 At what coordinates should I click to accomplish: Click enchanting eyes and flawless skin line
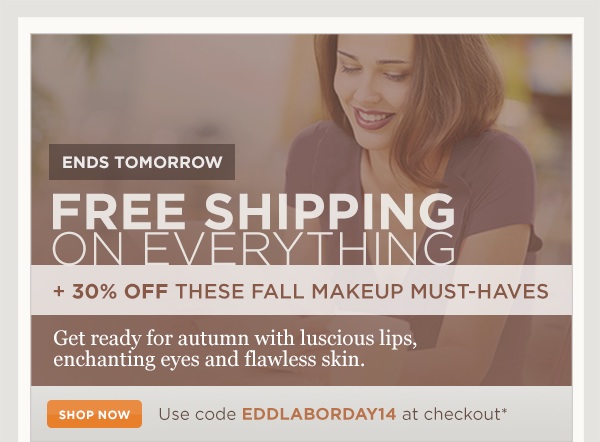click(209, 360)
